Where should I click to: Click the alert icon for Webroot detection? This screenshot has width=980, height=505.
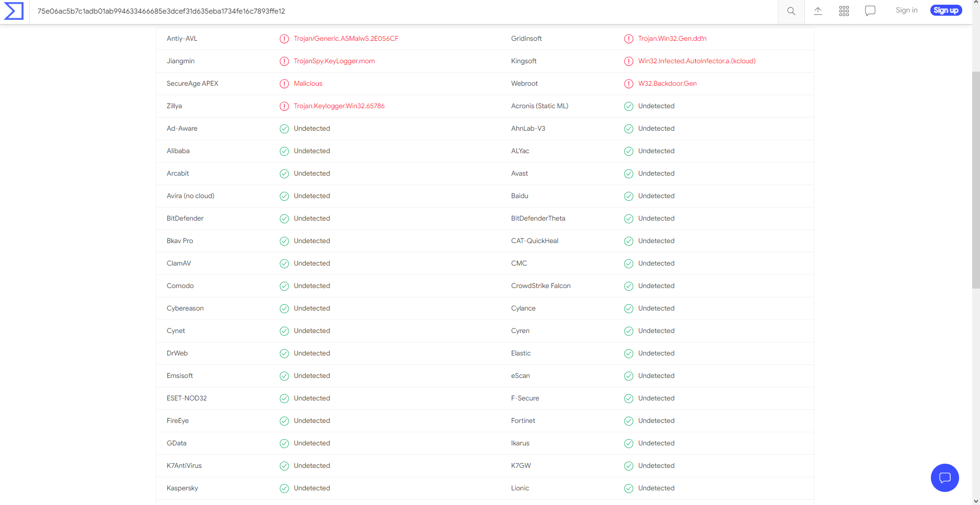629,84
